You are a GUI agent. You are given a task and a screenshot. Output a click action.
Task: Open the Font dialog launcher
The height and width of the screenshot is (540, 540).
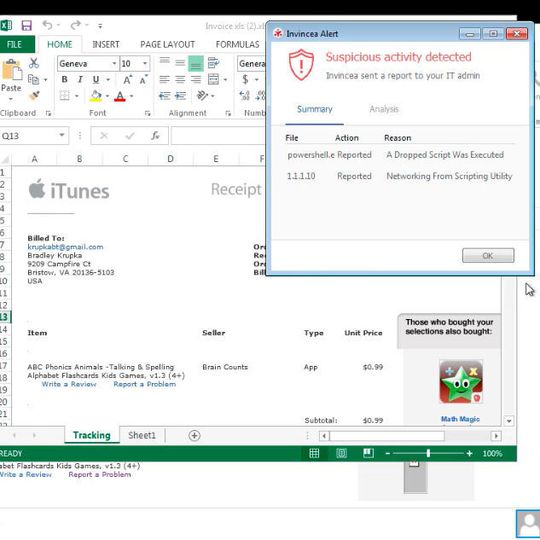coord(147,113)
